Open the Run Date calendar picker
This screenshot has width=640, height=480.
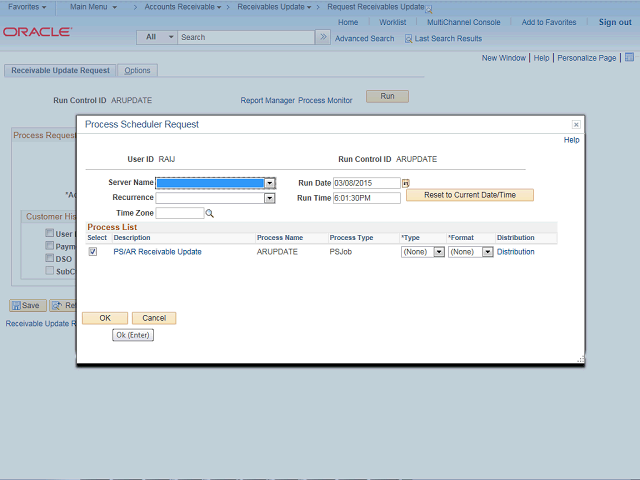(406, 183)
